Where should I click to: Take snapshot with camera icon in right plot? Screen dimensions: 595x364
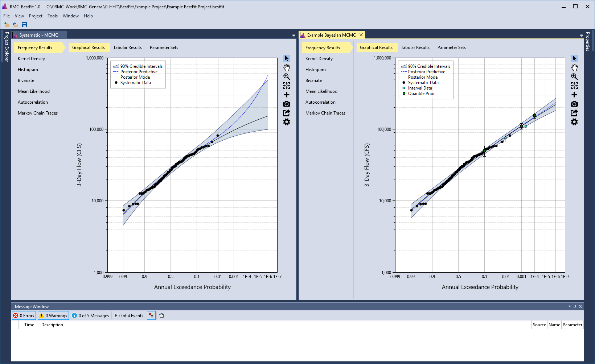574,104
